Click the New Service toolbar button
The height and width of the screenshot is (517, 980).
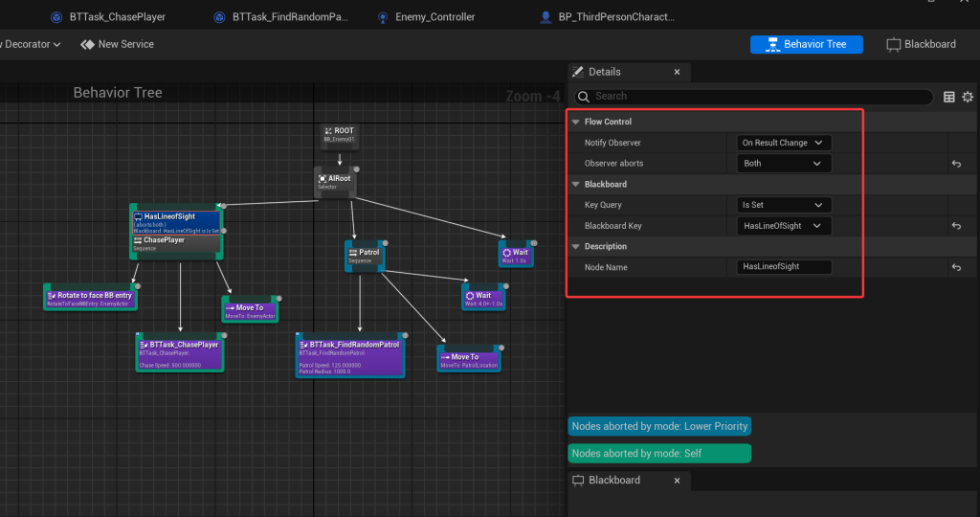click(x=117, y=44)
